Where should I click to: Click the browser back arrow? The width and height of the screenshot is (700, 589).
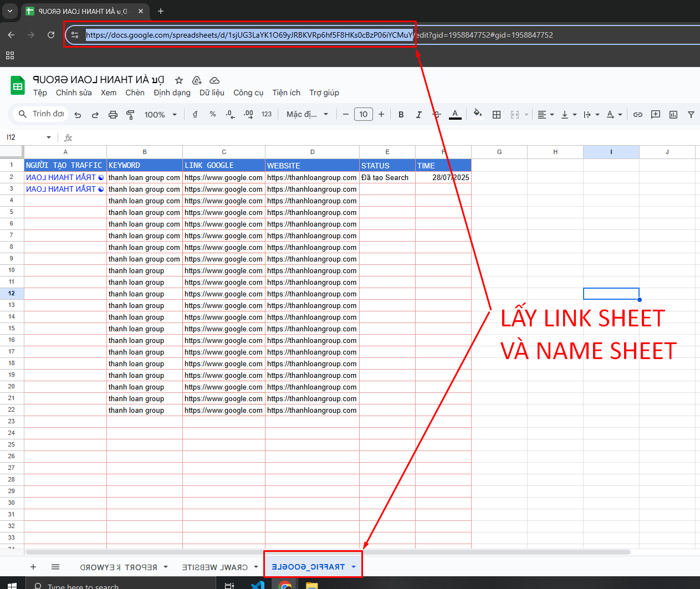(11, 35)
